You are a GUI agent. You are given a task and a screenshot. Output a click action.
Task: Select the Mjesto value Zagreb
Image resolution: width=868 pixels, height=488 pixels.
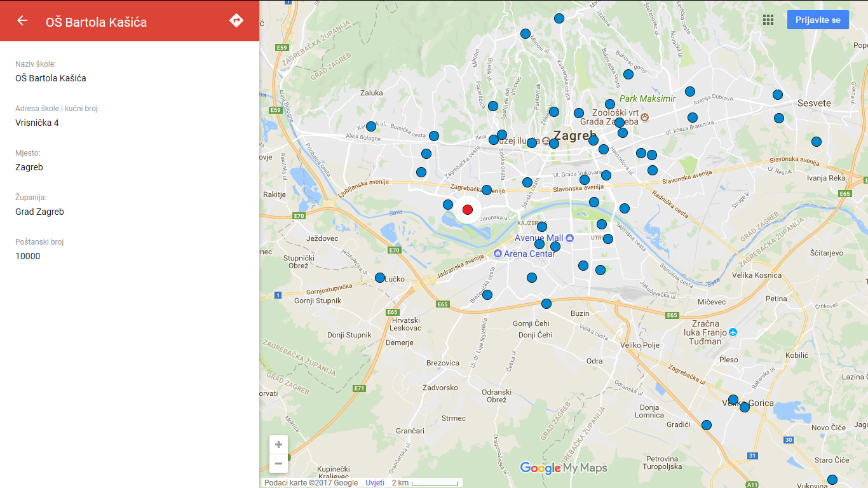[x=29, y=167]
